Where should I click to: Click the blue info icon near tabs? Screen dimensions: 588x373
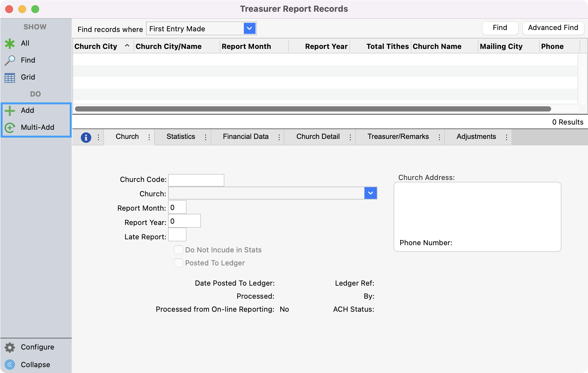point(86,137)
